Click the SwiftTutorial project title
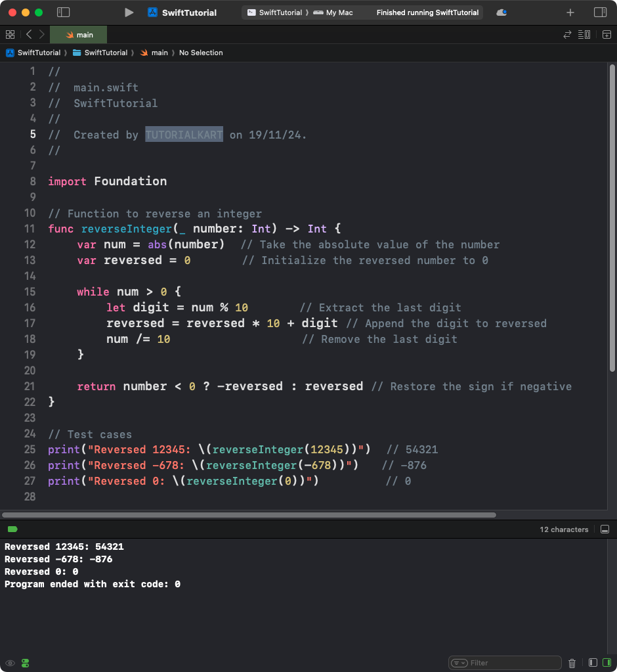 (x=189, y=12)
